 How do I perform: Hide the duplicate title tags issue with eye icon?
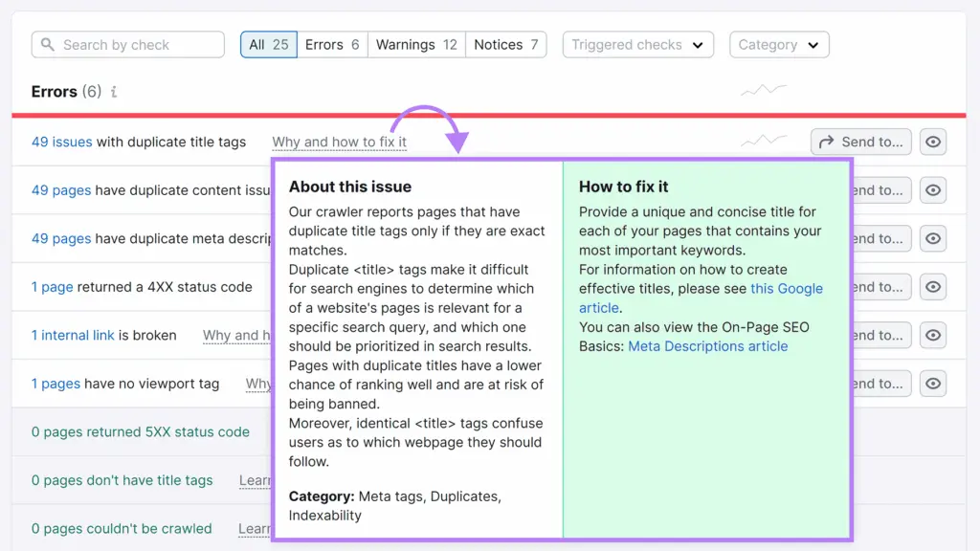[933, 142]
